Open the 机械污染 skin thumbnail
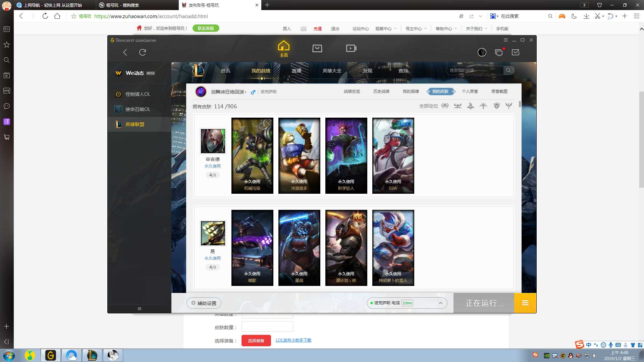This screenshot has height=362, width=644. (x=252, y=156)
